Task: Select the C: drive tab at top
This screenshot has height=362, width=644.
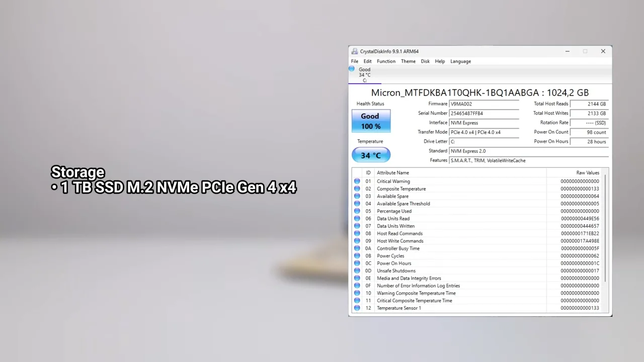Action: 365,75
